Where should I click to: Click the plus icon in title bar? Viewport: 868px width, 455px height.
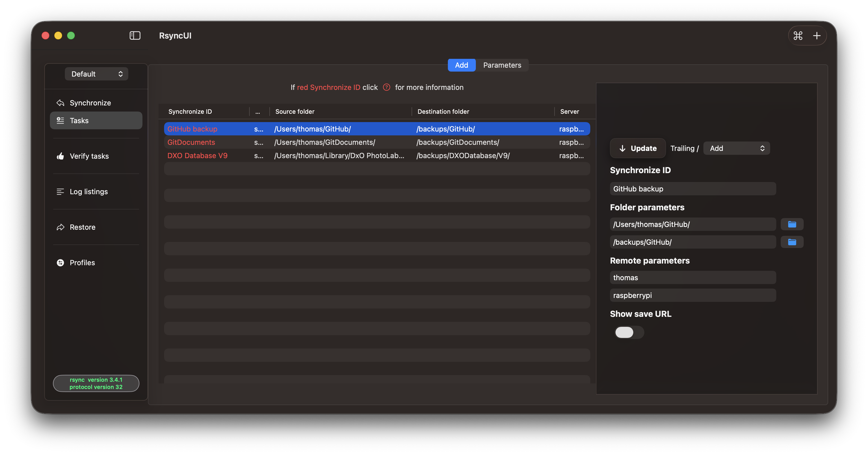[x=817, y=36]
